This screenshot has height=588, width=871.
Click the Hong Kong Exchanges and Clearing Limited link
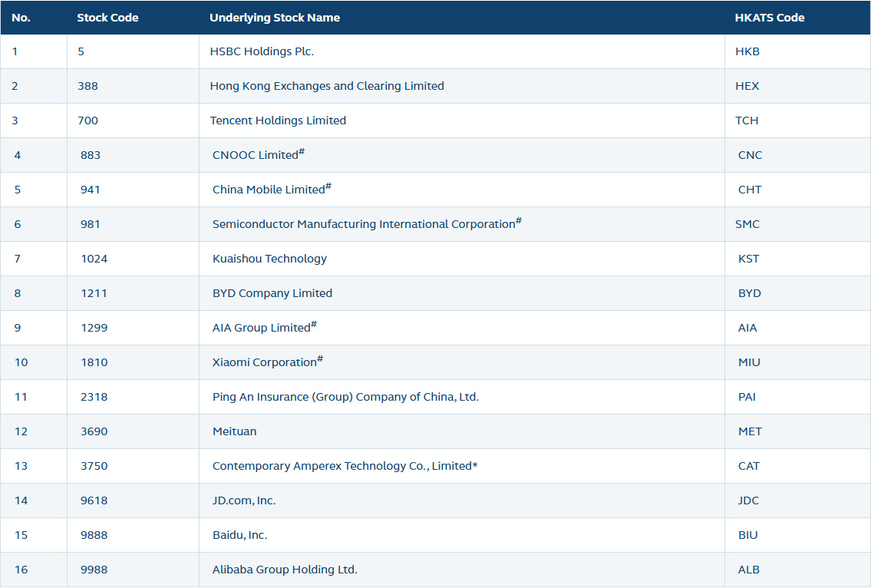[328, 86]
